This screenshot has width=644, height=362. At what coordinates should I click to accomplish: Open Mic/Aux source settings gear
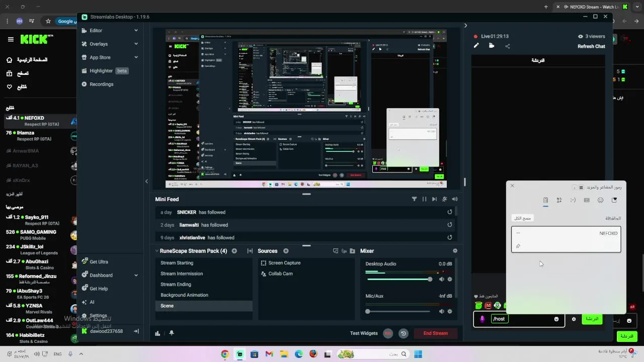click(x=450, y=311)
